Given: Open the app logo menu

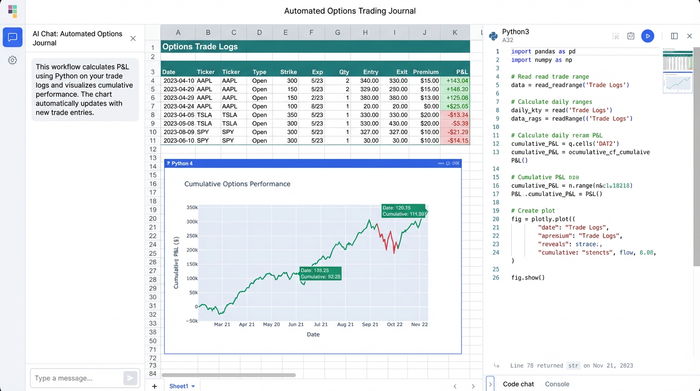Looking at the screenshot, I should click(x=12, y=11).
